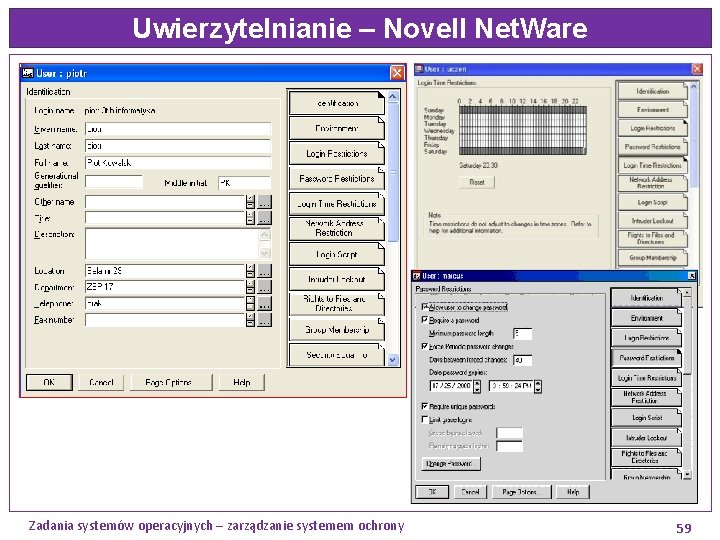Click browse button next to Telephone field
The image size is (720, 540).
tap(264, 303)
